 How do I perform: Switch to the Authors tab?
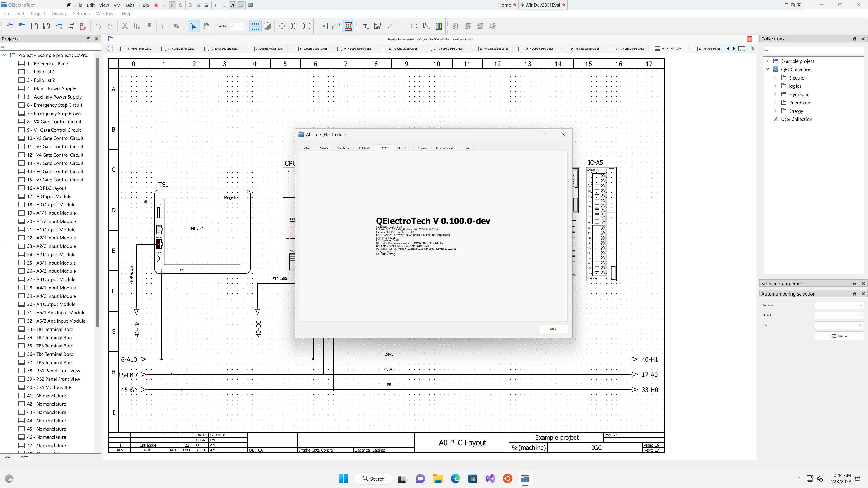(x=323, y=148)
